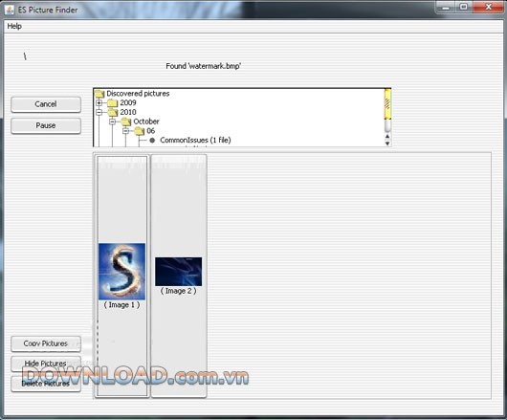
Task: Click the Delete Pictures button
Action: coord(46,384)
